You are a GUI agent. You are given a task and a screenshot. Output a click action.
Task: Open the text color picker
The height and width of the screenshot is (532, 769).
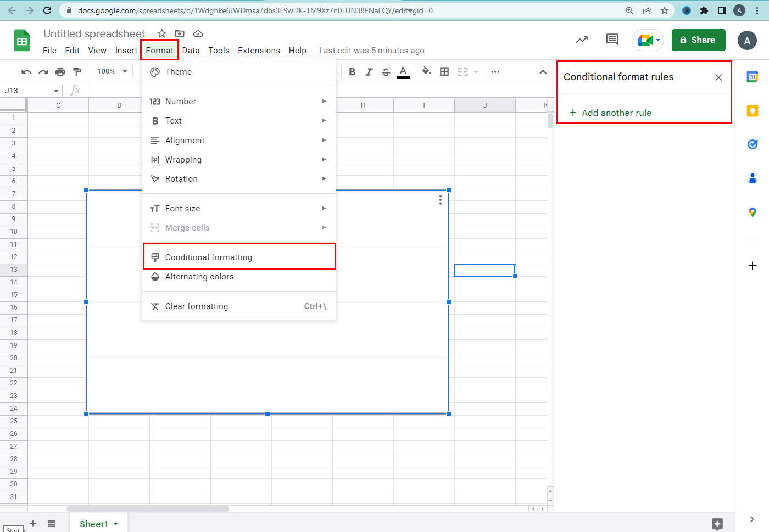[x=403, y=71]
